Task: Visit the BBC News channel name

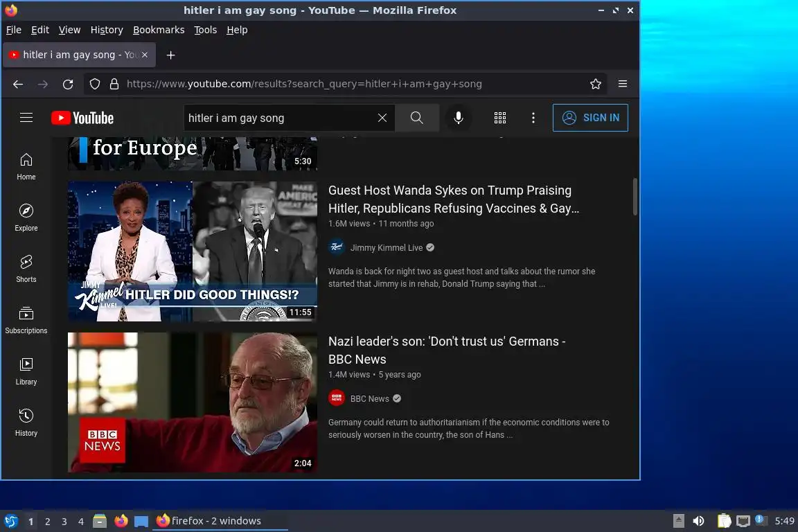Action: (369, 398)
